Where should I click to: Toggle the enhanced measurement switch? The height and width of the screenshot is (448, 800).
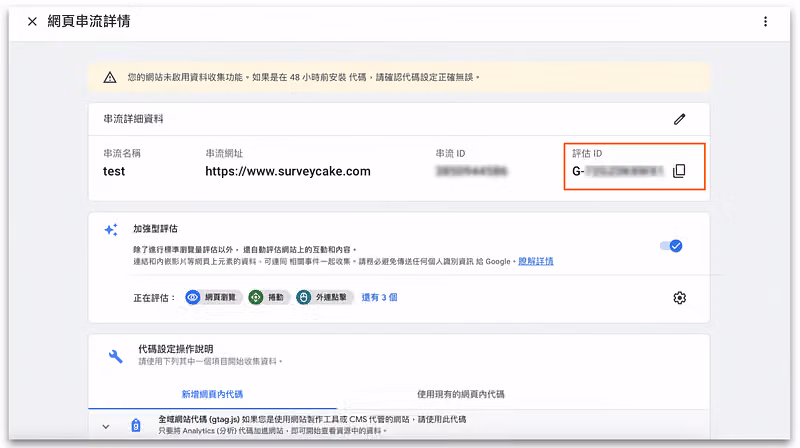tap(671, 246)
